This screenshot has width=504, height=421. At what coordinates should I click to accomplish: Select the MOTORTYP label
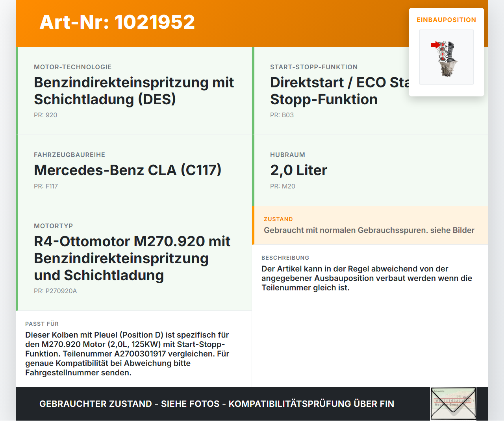tap(54, 226)
